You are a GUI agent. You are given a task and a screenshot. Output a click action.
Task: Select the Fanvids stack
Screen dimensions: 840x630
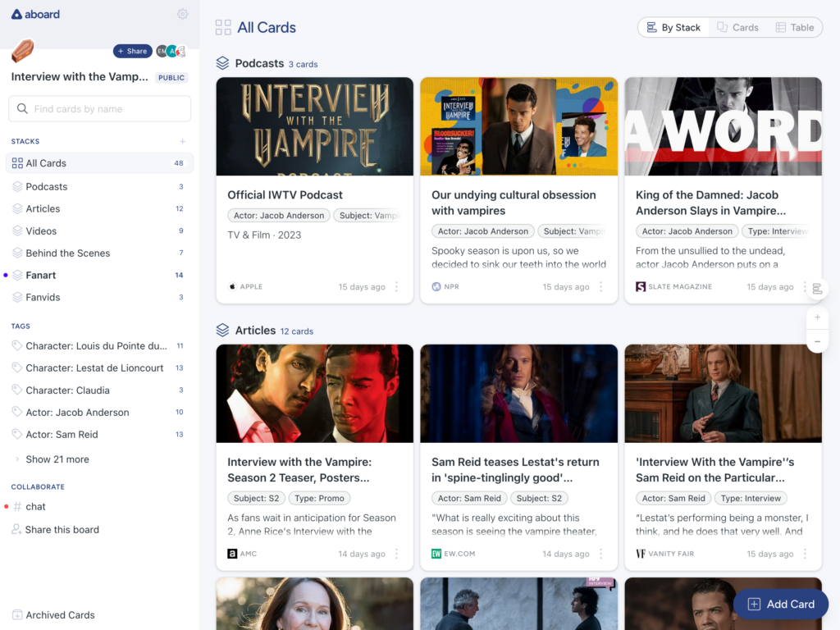pyautogui.click(x=99, y=297)
